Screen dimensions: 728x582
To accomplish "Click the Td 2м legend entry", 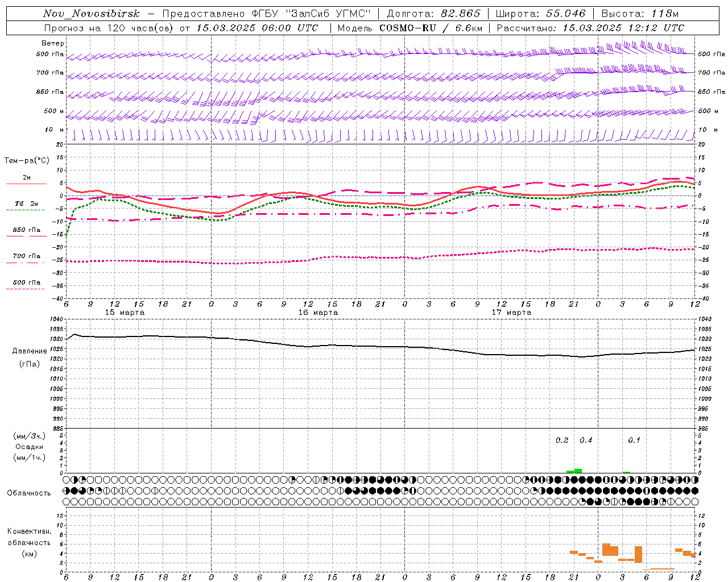I will pyautogui.click(x=26, y=206).
